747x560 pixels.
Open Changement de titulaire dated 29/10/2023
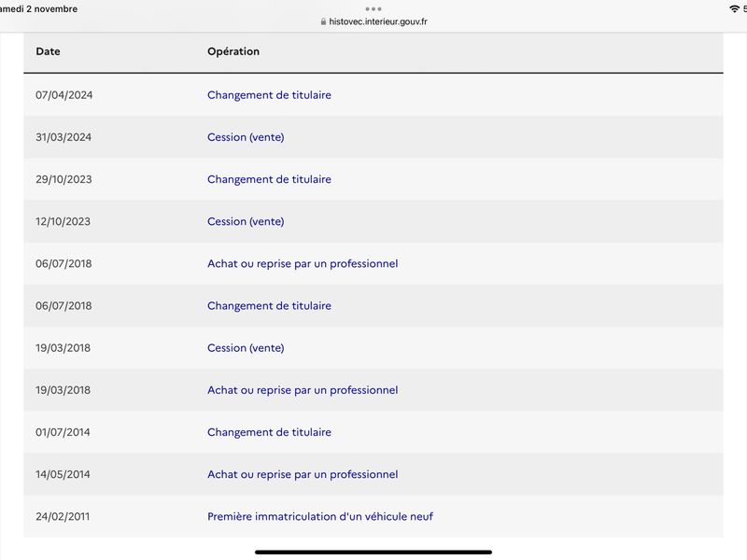coord(269,179)
